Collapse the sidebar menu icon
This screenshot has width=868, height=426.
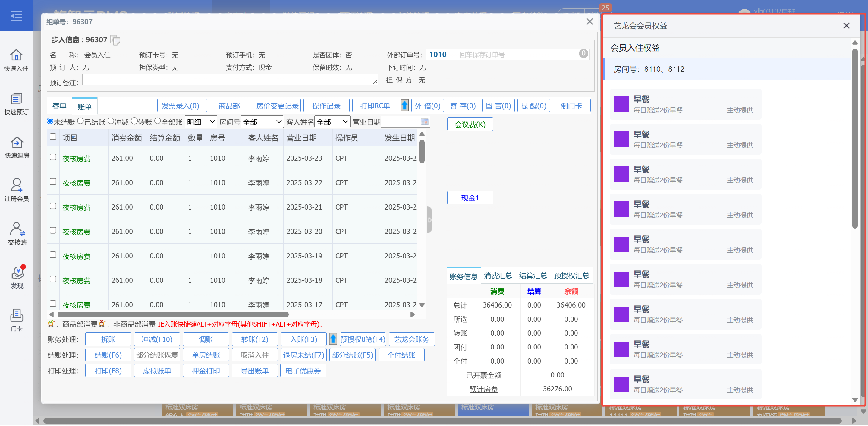(16, 15)
